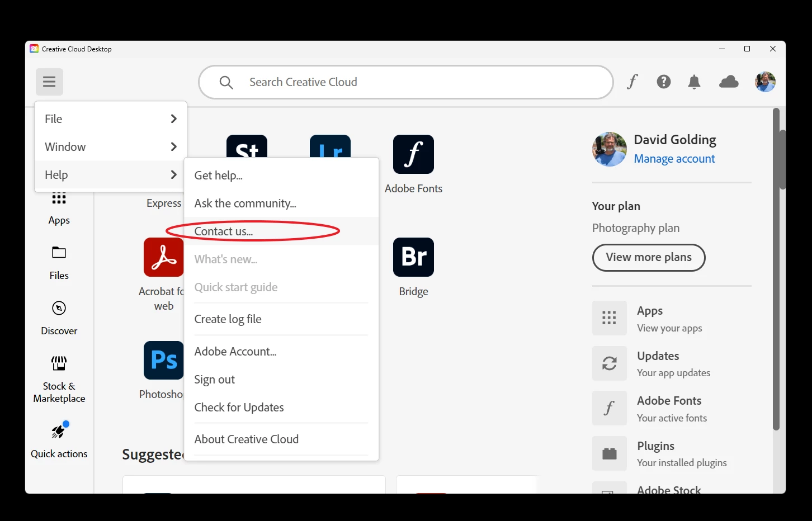This screenshot has height=521, width=812.
Task: Click the Adobe Fonts icon in right panel
Action: (x=610, y=408)
